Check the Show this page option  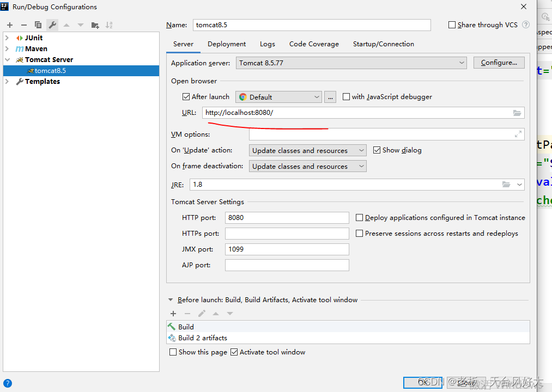point(173,352)
